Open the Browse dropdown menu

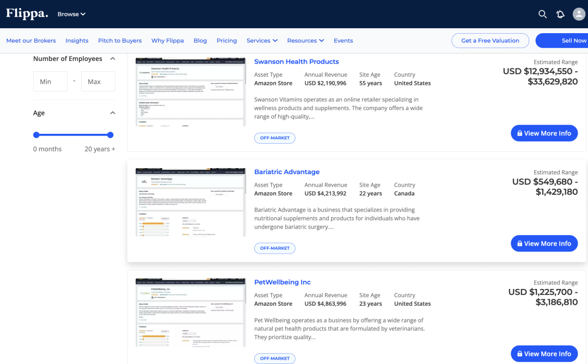coord(71,14)
